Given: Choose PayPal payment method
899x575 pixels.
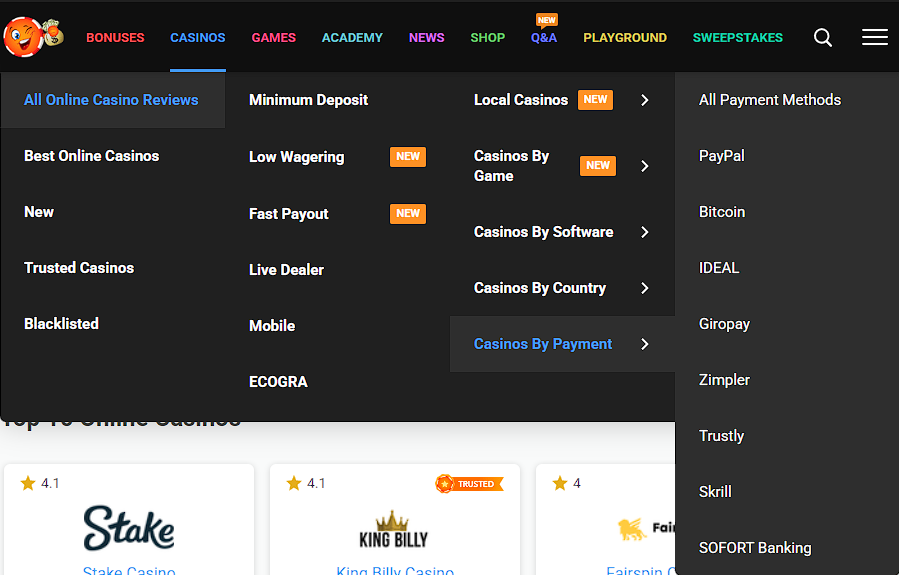Looking at the screenshot, I should pos(721,156).
